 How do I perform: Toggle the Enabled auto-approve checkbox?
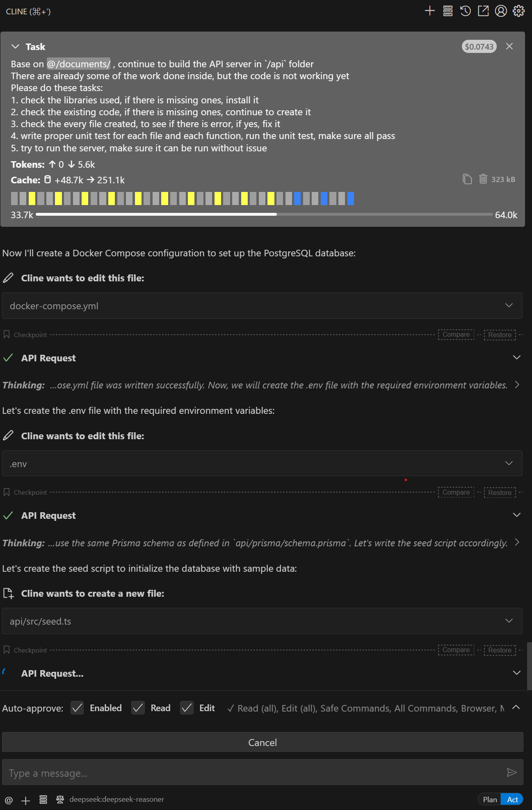pos(77,708)
